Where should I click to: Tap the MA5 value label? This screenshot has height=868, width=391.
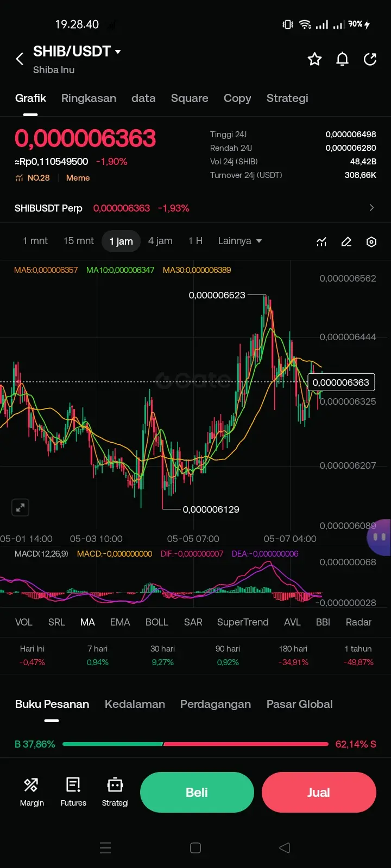pos(46,270)
